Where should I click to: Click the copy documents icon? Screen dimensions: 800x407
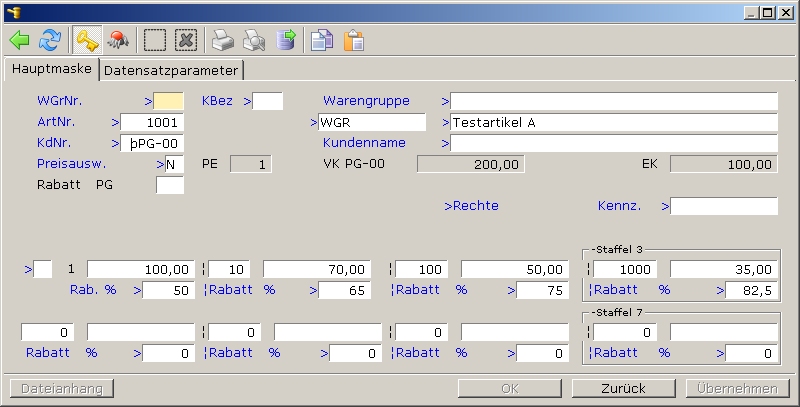tap(322, 40)
